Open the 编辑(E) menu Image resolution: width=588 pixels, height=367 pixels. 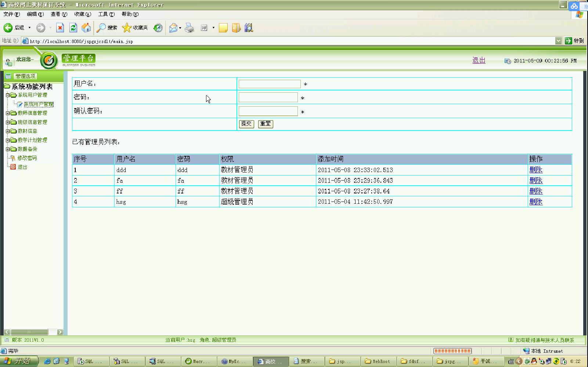click(x=35, y=14)
